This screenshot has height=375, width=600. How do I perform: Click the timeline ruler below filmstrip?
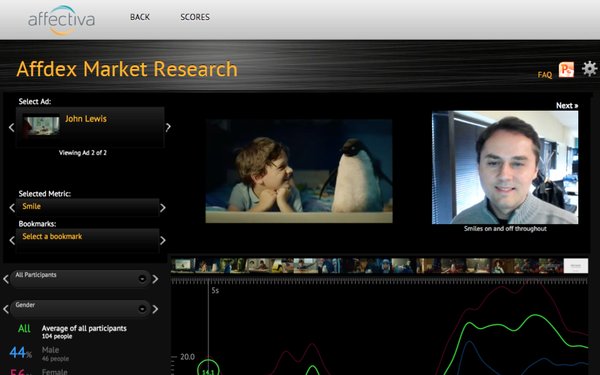pyautogui.click(x=379, y=281)
